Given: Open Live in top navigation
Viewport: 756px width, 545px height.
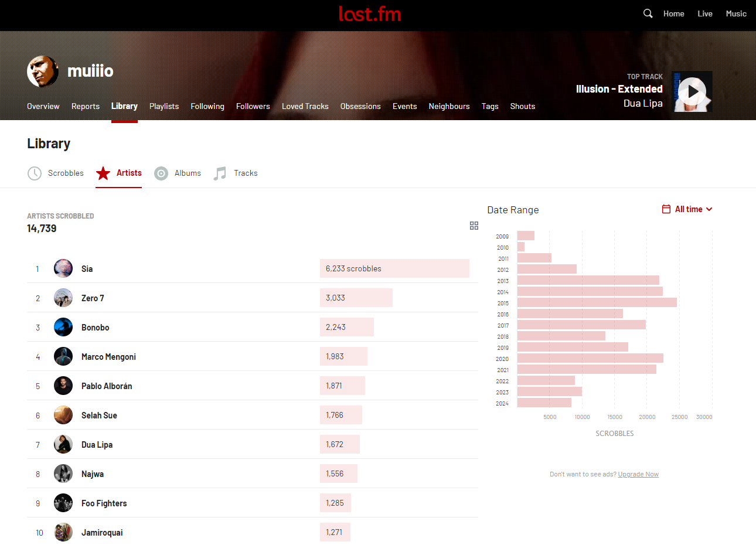Looking at the screenshot, I should 705,13.
